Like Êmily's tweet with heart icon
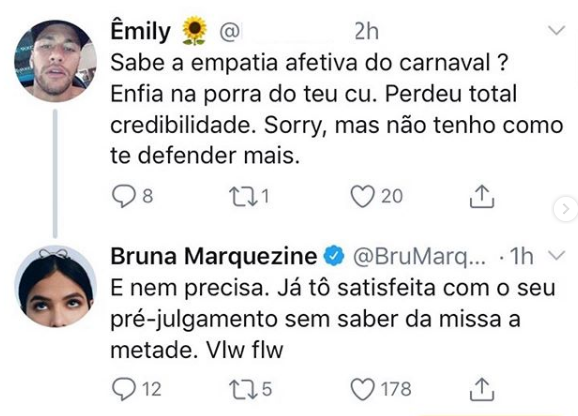Screen dimensions: 578x416 [x=362, y=196]
